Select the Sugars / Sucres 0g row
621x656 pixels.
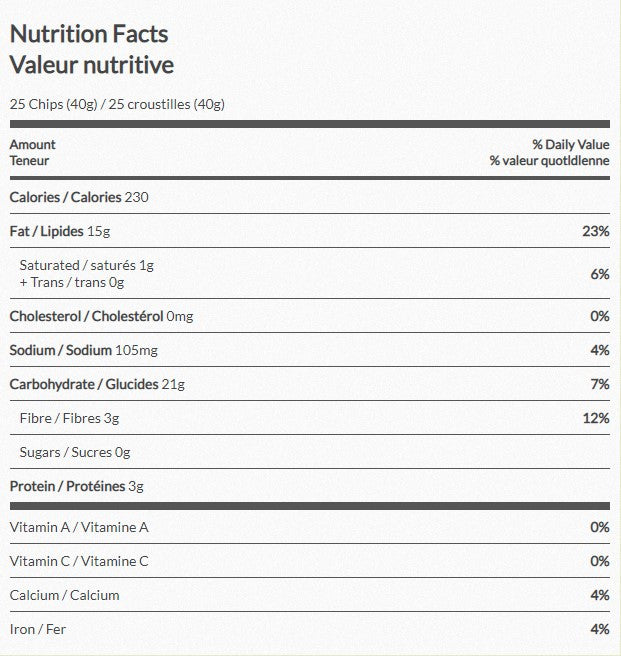(x=75, y=452)
